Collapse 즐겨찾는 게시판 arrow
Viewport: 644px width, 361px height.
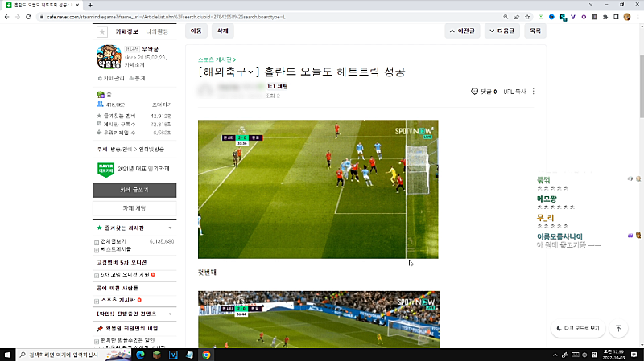[x=170, y=228]
